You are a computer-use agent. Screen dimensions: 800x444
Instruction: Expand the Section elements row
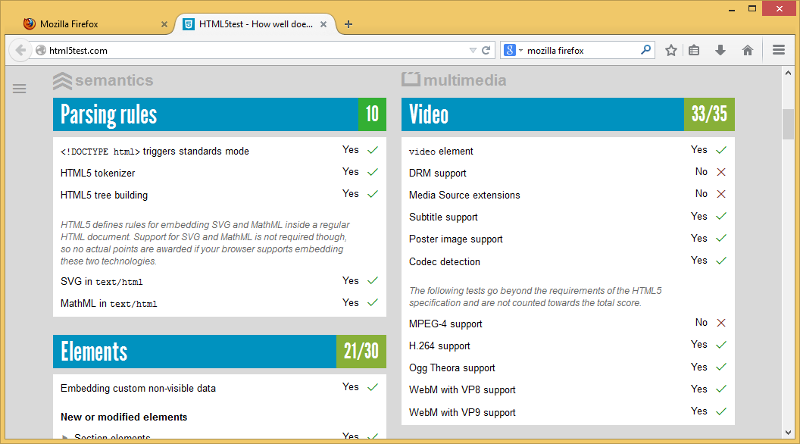66,437
